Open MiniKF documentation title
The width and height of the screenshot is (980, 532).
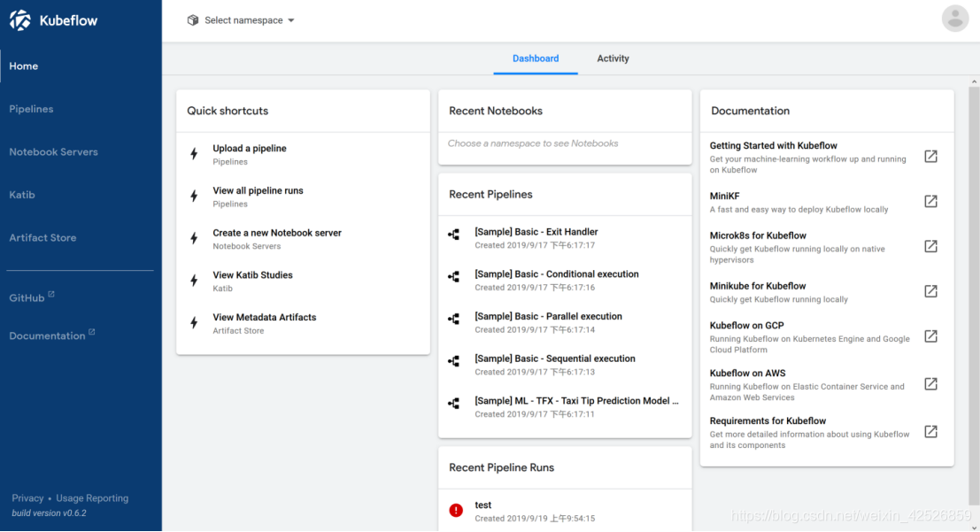[x=724, y=197]
